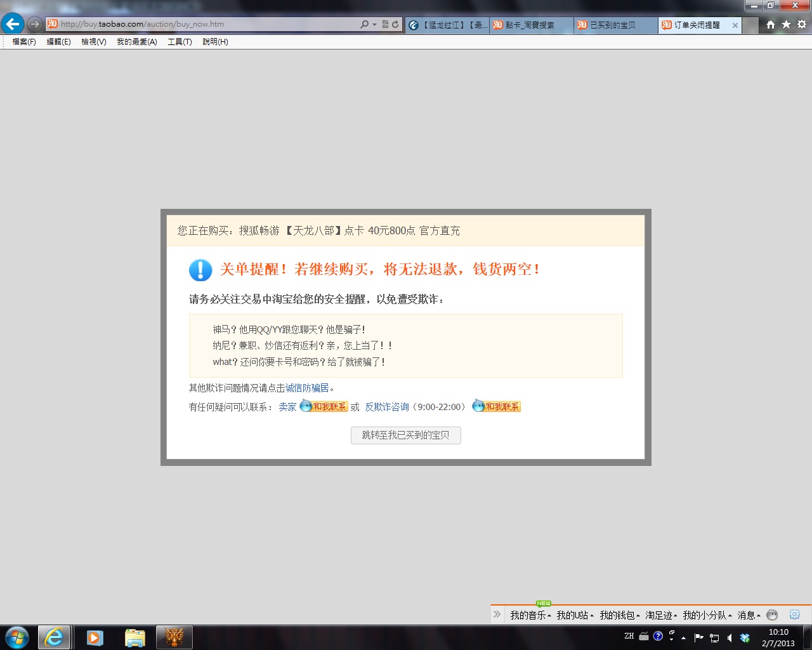Expand 消息 toolbar menu
The height and width of the screenshot is (650, 812).
pos(749,615)
